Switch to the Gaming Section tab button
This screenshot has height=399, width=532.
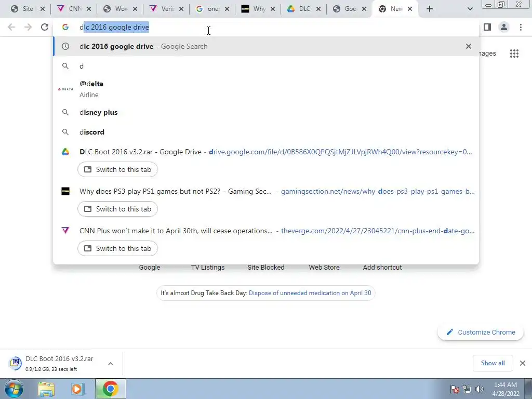pos(117,209)
